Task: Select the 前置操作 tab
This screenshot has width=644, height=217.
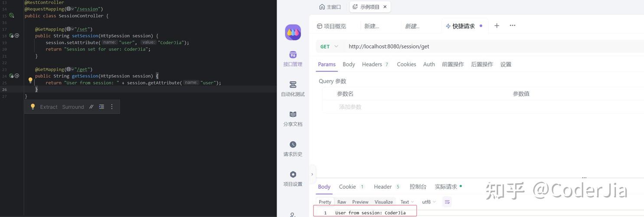Action: [x=453, y=64]
